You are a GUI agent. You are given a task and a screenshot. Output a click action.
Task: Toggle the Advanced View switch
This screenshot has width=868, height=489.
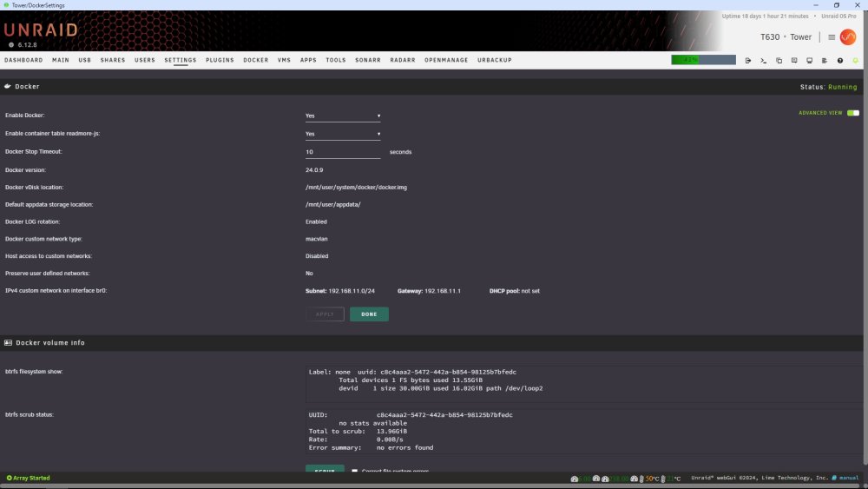(x=853, y=113)
